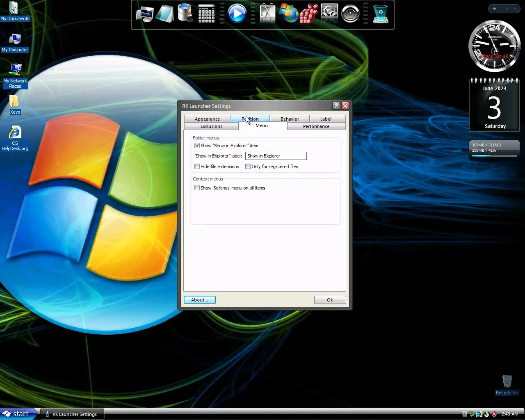Image resolution: width=525 pixels, height=420 pixels.
Task: Click the help question mark in title bar
Action: tap(336, 106)
